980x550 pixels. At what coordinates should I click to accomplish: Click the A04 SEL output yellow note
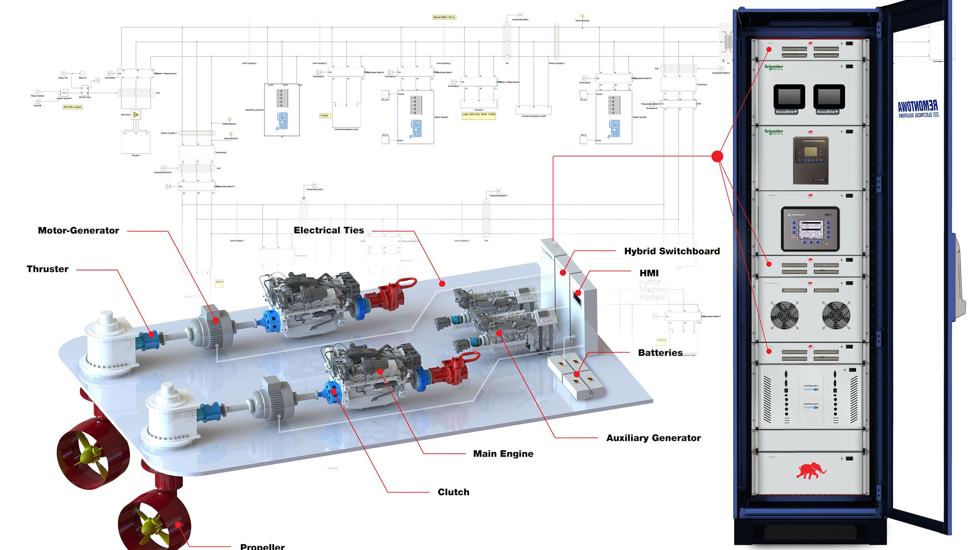72,107
